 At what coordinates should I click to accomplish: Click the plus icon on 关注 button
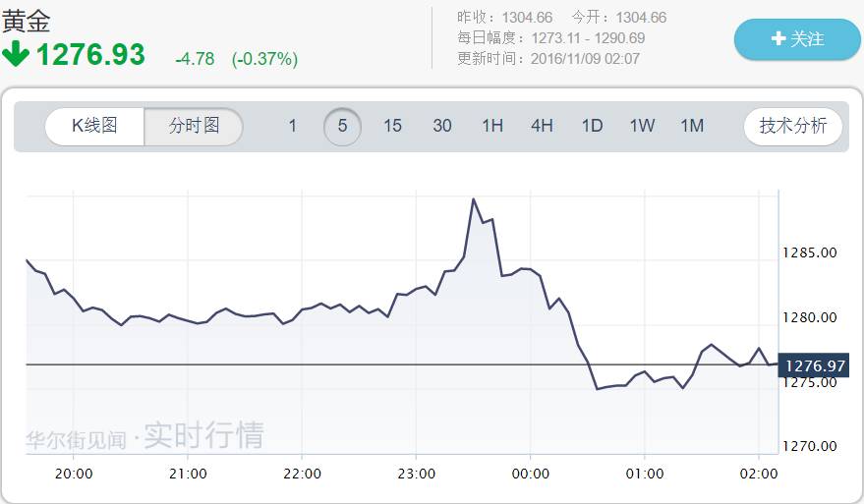[778, 38]
